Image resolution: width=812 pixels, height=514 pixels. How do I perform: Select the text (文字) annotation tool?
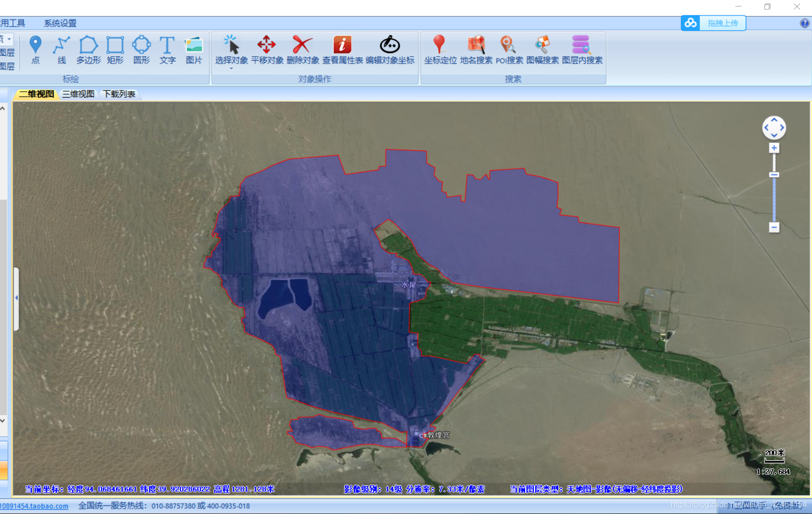(x=167, y=50)
